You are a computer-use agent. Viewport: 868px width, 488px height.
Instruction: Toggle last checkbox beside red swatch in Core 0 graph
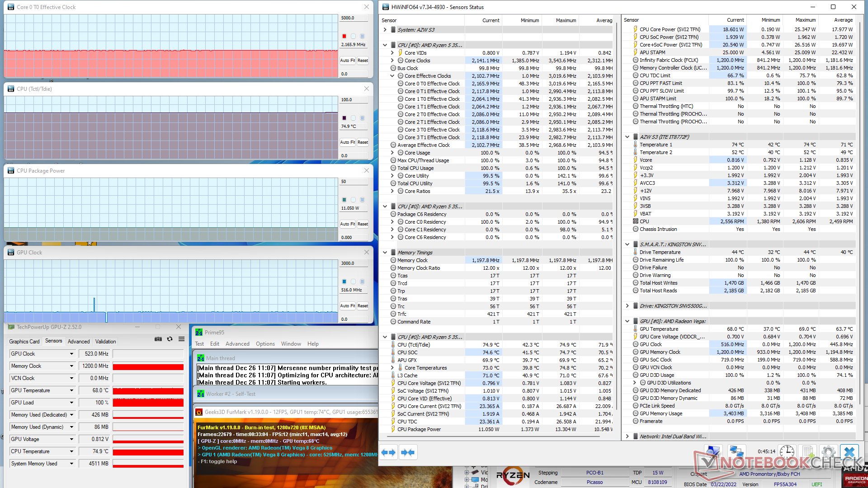(x=362, y=36)
